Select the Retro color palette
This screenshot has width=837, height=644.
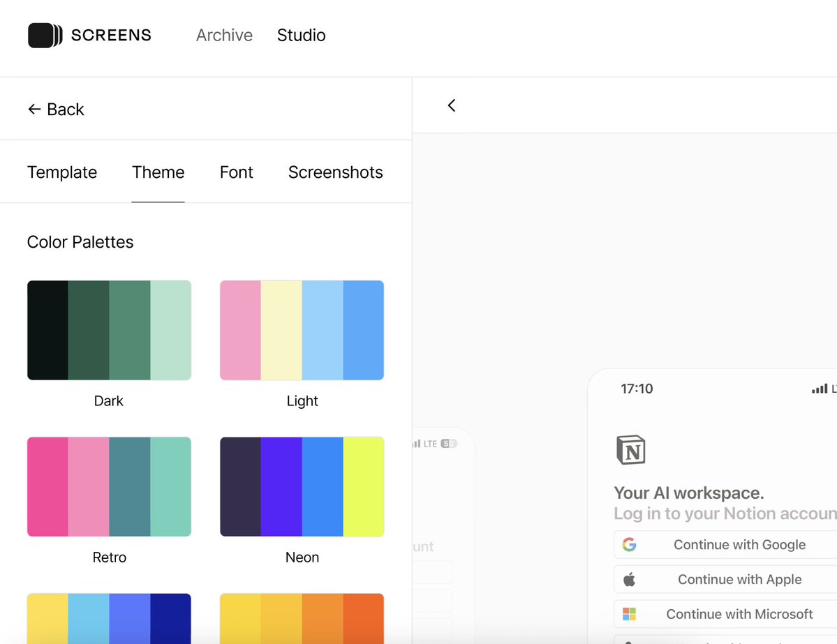pyautogui.click(x=110, y=486)
